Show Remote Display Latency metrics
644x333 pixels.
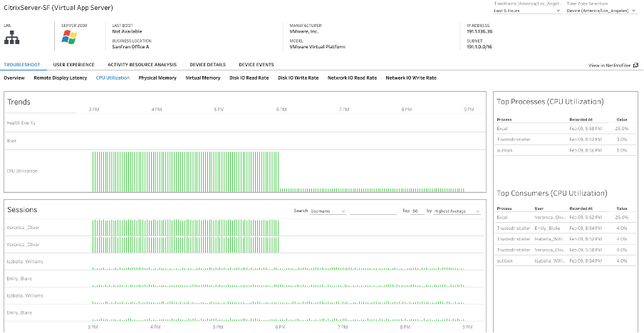point(61,78)
